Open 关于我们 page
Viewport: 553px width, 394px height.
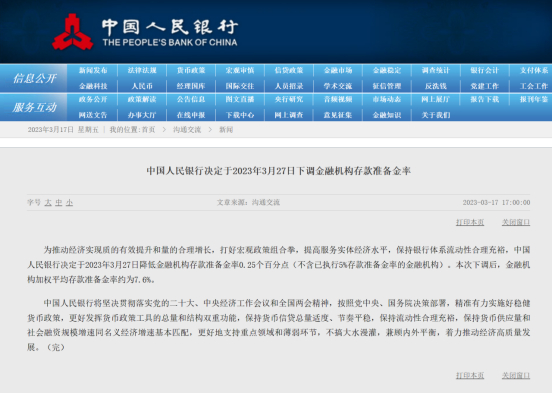pyautogui.click(x=436, y=115)
